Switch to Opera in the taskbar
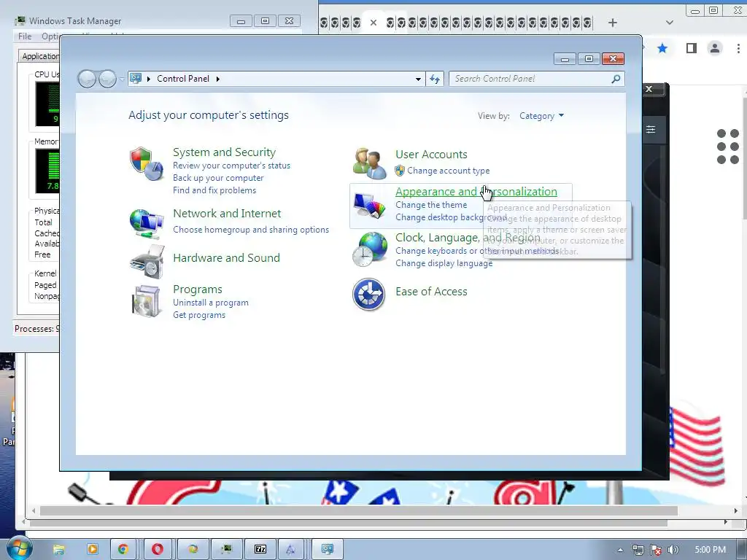 tap(158, 549)
